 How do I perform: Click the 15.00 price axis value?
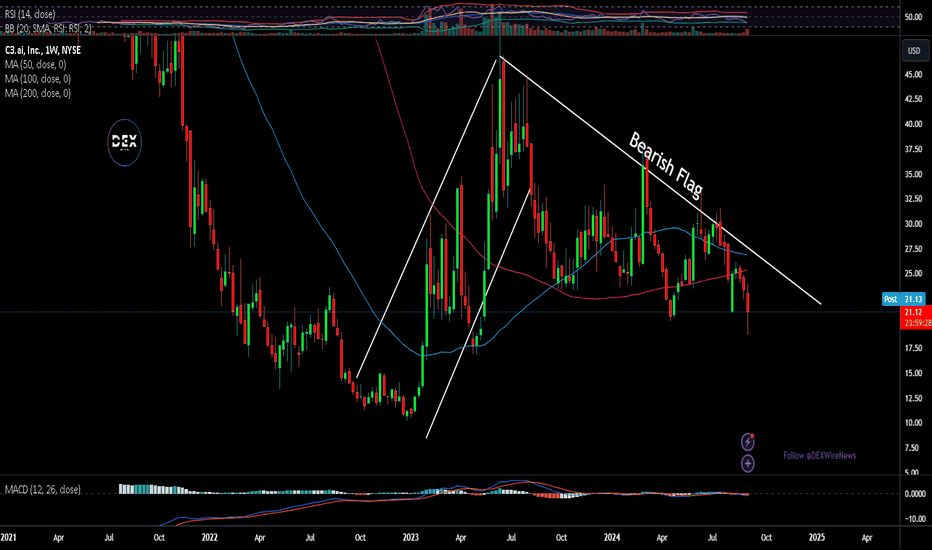click(x=914, y=373)
